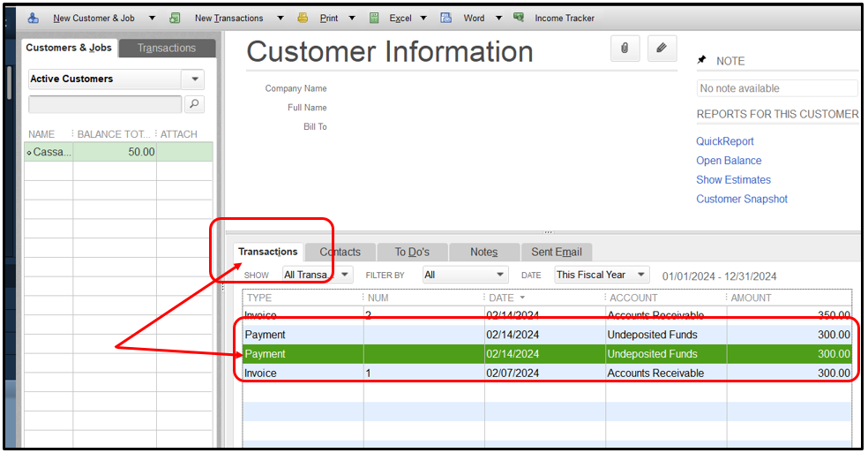This screenshot has width=868, height=453.
Task: Sort by TYPE column header
Action: coord(259,298)
